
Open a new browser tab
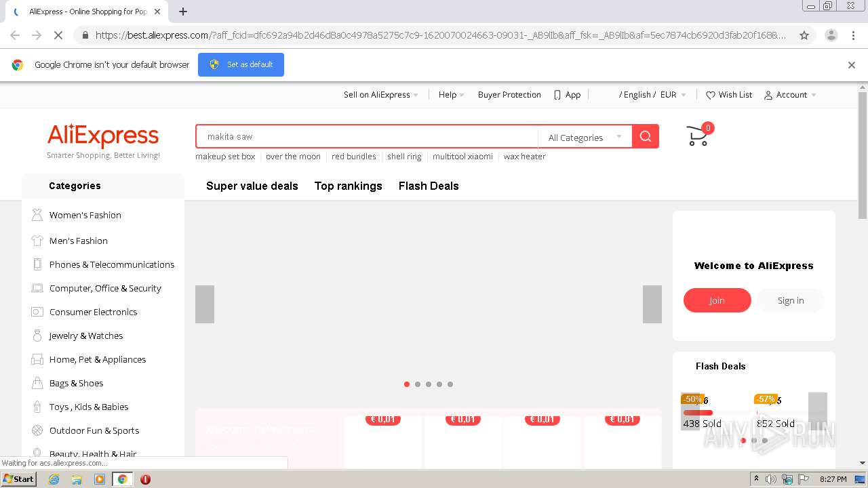click(x=182, y=12)
